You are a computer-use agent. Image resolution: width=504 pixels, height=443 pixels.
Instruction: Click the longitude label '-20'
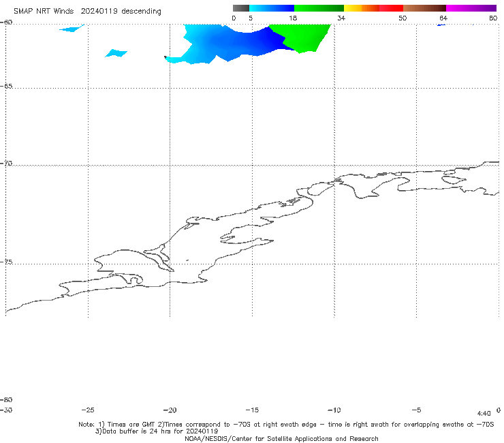point(170,410)
